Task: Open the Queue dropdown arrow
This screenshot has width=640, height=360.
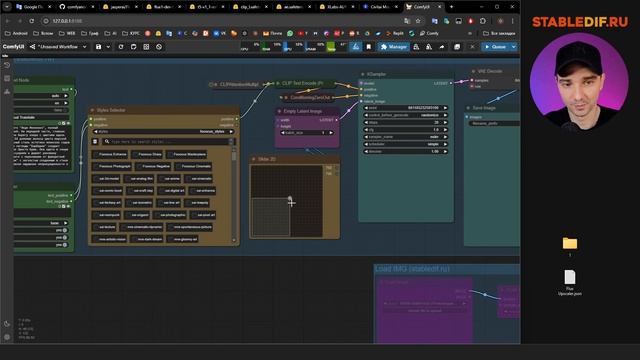Action: pyautogui.click(x=513, y=47)
